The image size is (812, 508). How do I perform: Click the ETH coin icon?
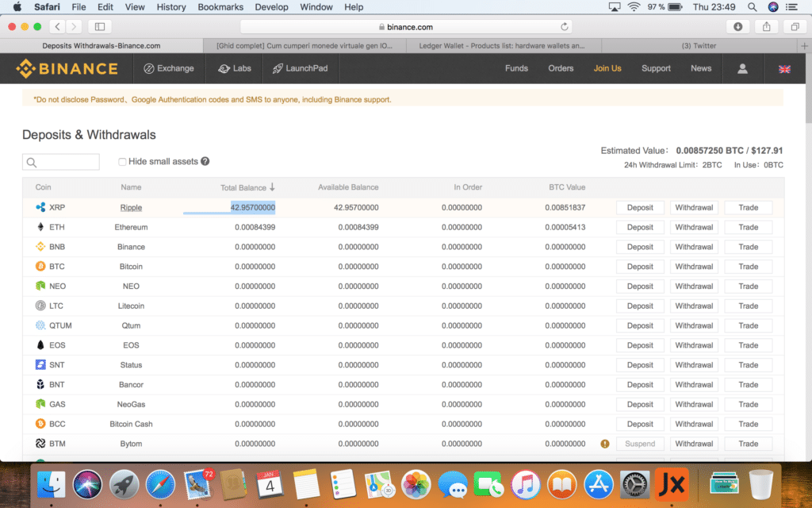tap(40, 227)
